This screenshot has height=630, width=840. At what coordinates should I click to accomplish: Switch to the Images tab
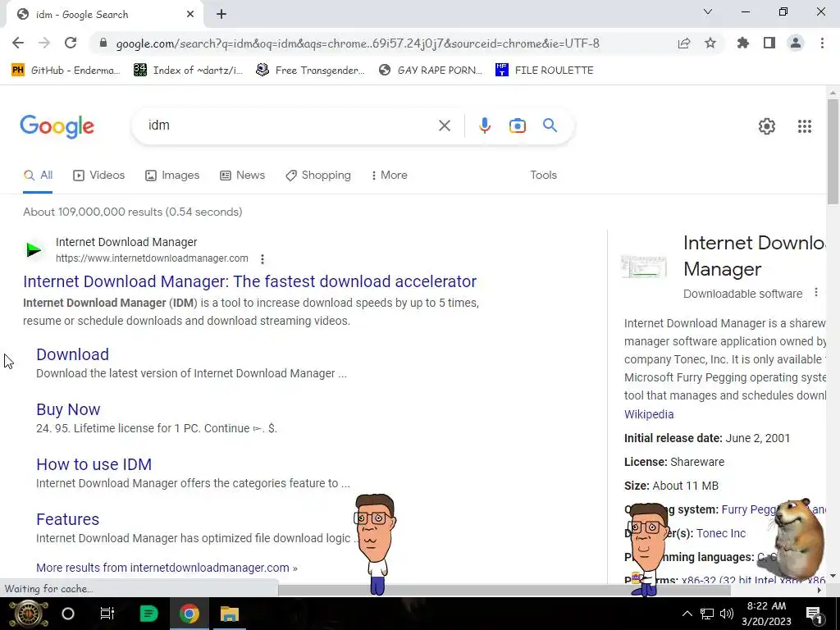point(172,176)
